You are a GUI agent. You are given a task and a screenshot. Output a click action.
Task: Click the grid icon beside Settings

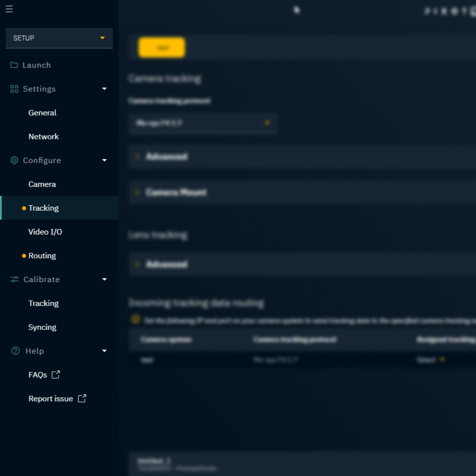pyautogui.click(x=14, y=89)
